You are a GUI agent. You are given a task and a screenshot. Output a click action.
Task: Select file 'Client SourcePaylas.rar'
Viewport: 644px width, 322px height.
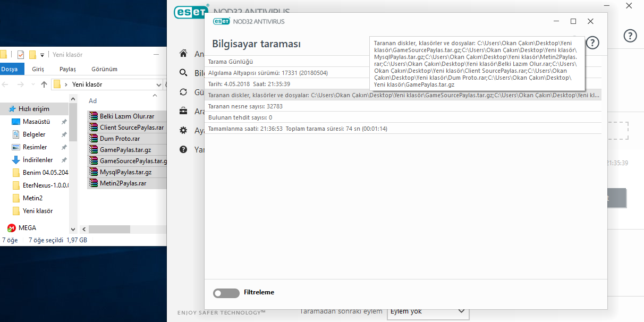[x=127, y=128]
